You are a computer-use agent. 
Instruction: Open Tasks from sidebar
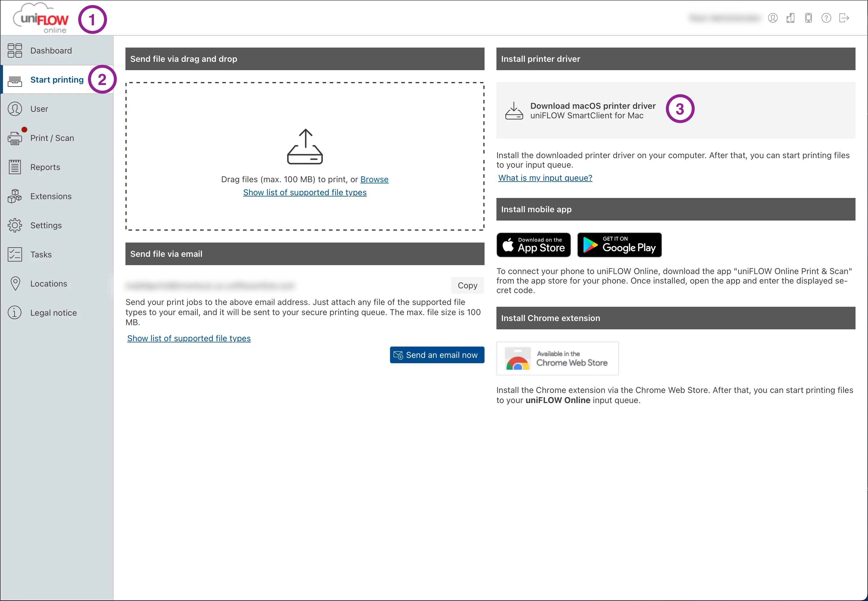[x=57, y=254]
